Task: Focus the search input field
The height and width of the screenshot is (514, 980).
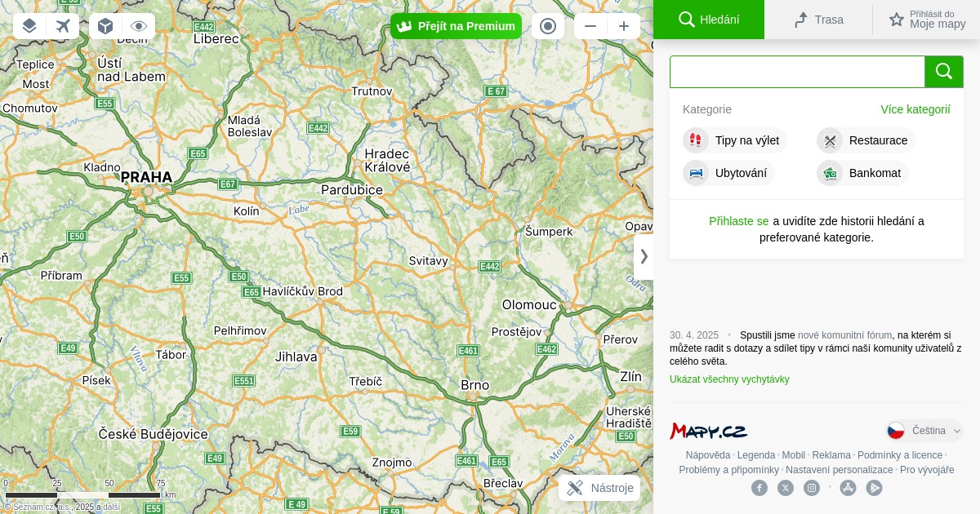Action: pos(797,72)
